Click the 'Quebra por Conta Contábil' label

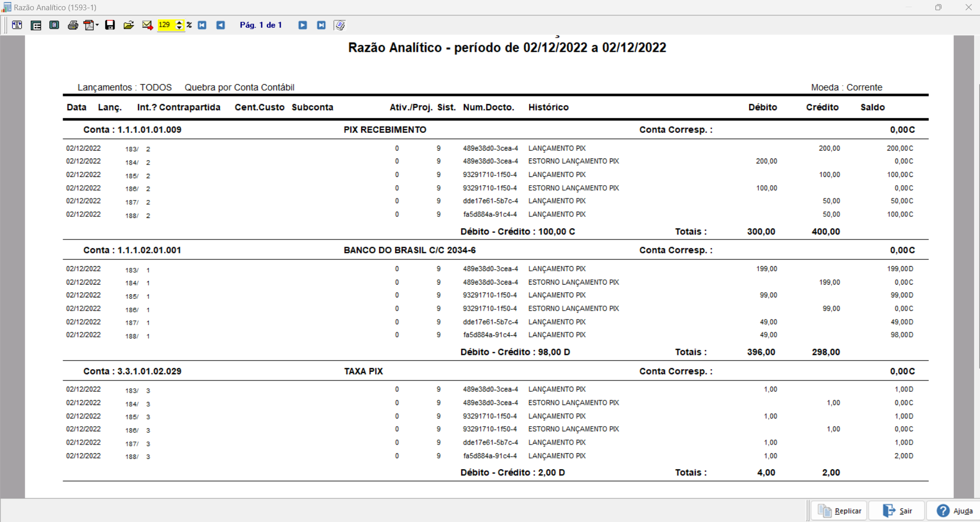coord(240,87)
